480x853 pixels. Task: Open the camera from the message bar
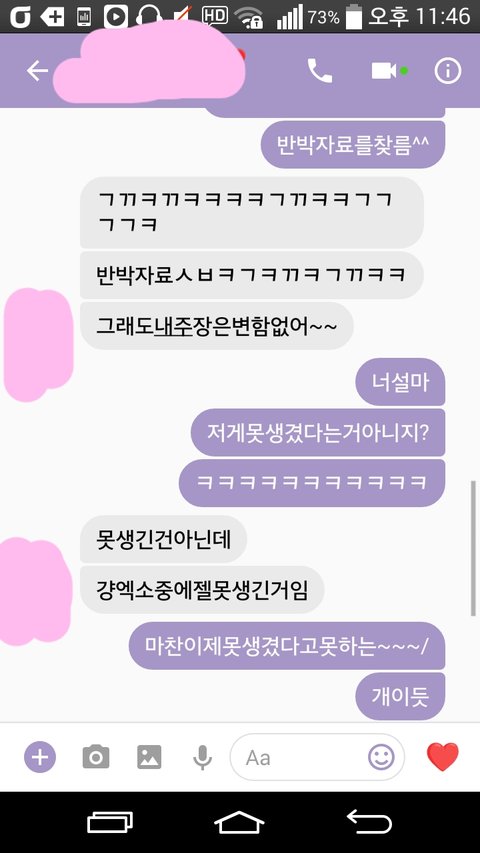pos(96,757)
